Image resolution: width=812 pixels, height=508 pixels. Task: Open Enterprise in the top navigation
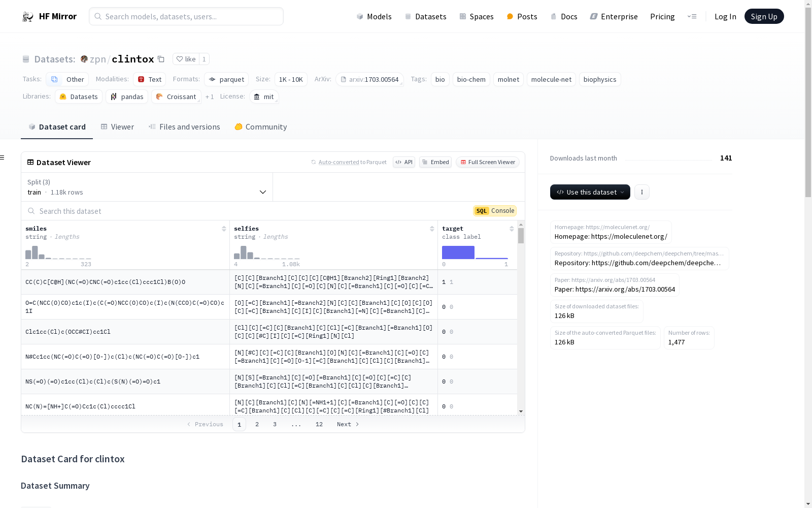tap(614, 16)
